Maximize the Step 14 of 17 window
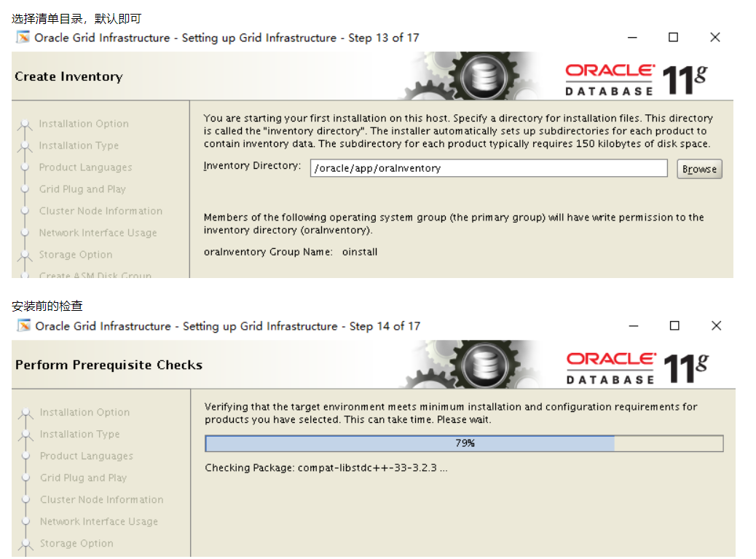Viewport: 756px width, 559px height. tap(674, 326)
